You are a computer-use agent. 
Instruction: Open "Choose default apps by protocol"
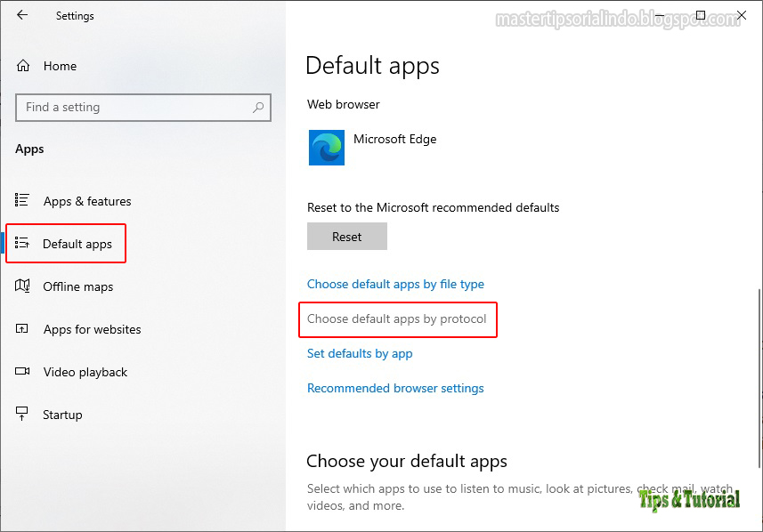click(398, 318)
